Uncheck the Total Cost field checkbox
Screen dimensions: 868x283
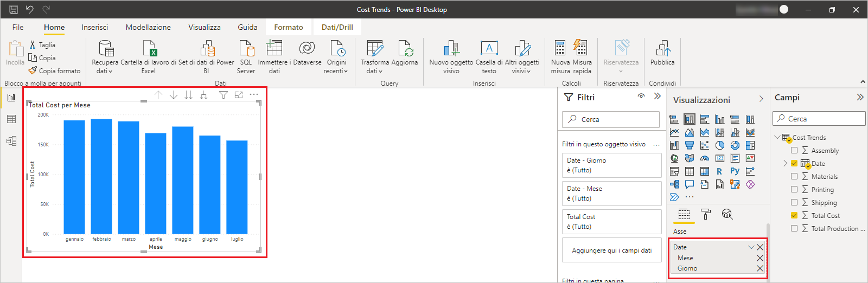tap(794, 216)
